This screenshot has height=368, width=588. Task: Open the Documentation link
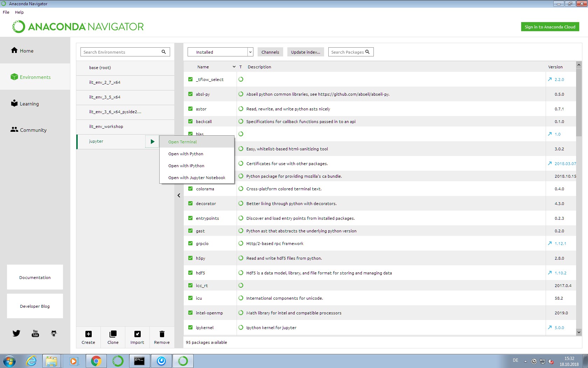click(35, 277)
